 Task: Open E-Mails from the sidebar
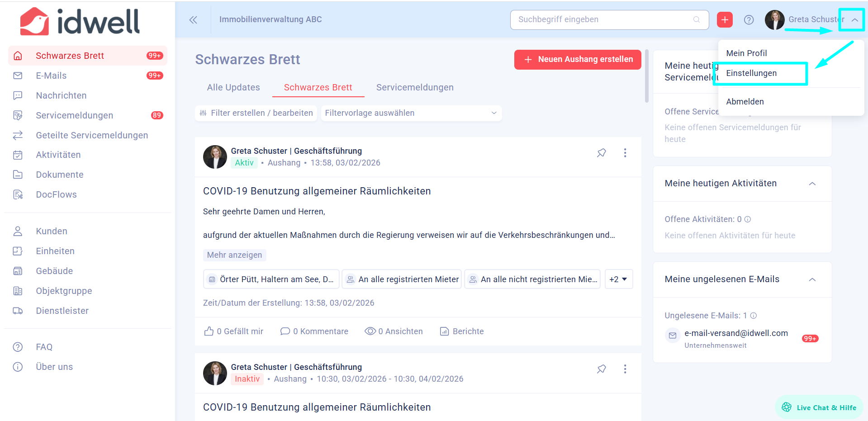pyautogui.click(x=88, y=76)
